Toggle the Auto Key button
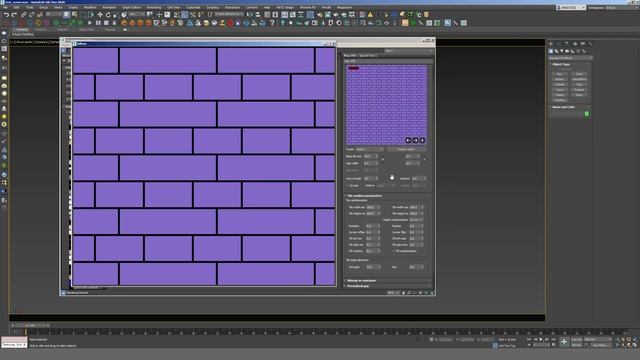 tap(577, 340)
